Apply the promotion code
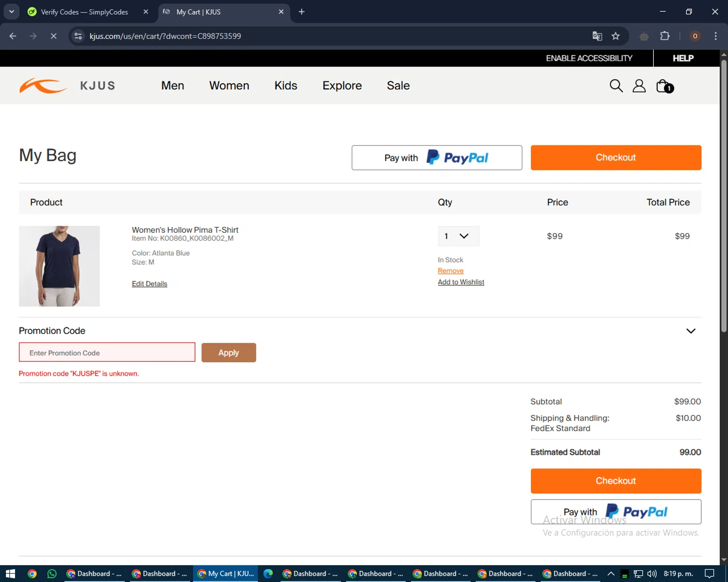The image size is (728, 582). coord(229,353)
